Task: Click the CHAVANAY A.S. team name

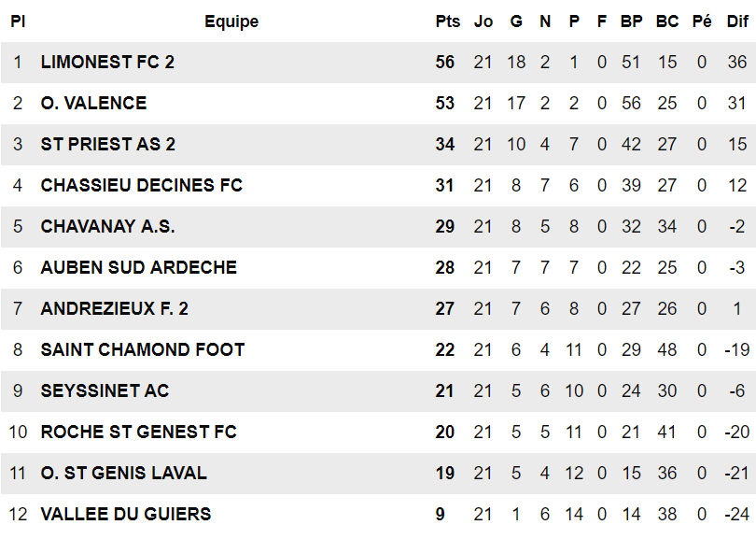Action: click(107, 227)
